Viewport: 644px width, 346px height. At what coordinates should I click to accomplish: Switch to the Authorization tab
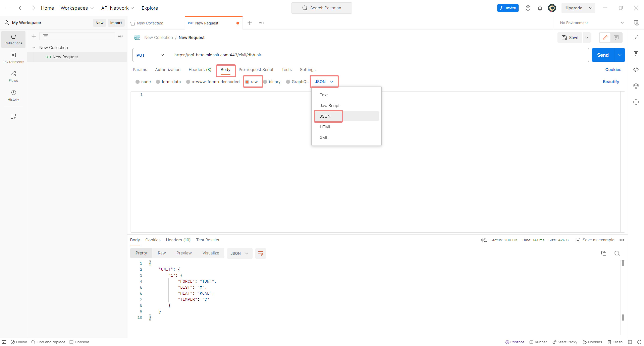point(168,70)
